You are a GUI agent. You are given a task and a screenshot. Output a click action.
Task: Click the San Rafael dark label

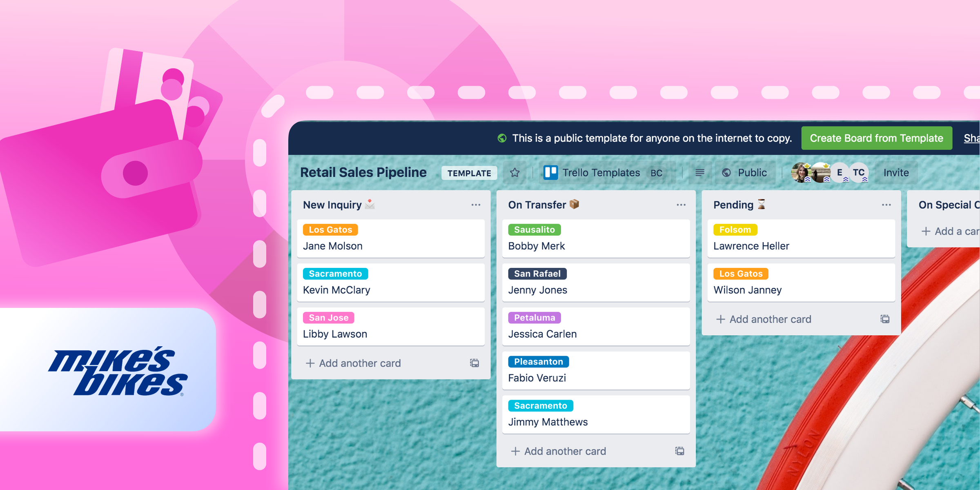point(537,274)
